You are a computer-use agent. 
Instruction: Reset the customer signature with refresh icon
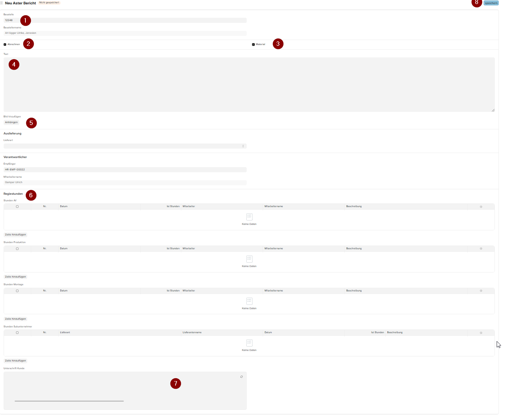(241, 377)
